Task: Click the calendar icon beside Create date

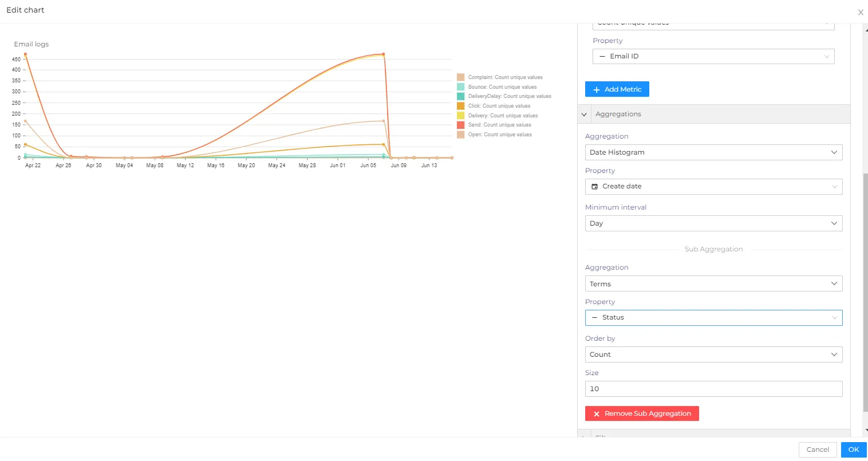Action: coord(594,186)
